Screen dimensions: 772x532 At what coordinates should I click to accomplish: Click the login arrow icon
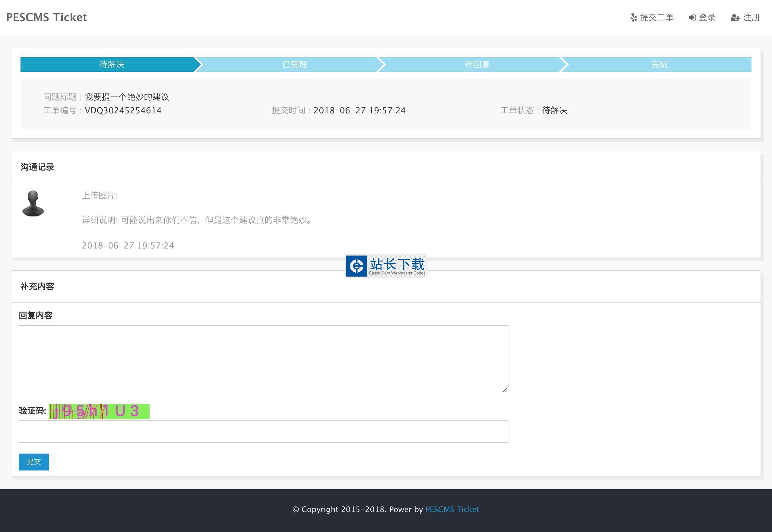pos(692,18)
